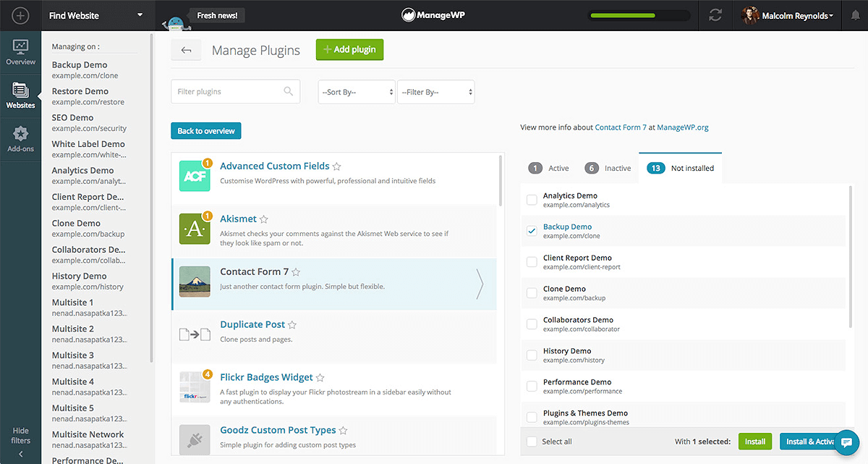Click Hide filters in sidebar
The image size is (868, 464).
[20, 436]
